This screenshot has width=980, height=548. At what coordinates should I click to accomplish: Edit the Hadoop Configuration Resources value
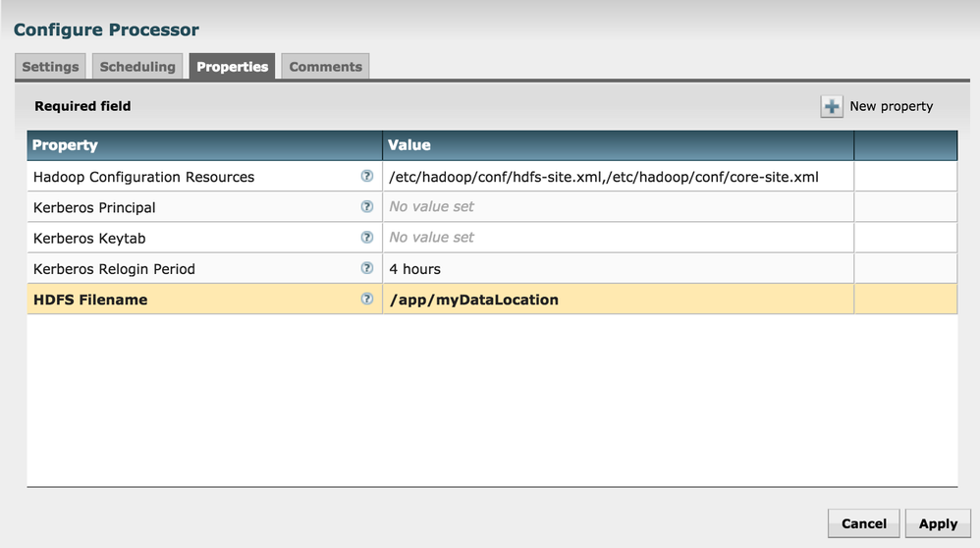pyautogui.click(x=604, y=177)
